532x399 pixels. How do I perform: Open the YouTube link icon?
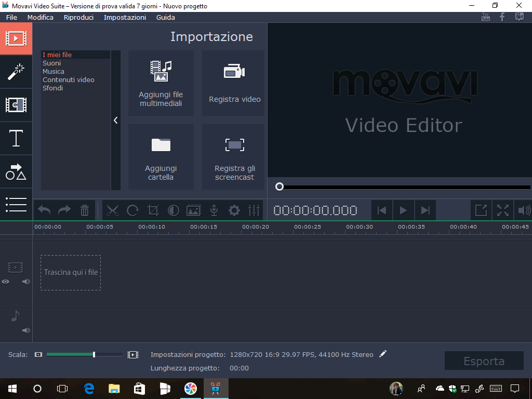point(486,17)
